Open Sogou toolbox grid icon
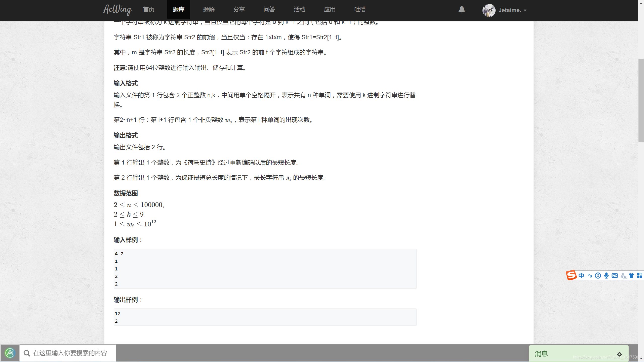Image resolution: width=644 pixels, height=362 pixels. point(640,275)
